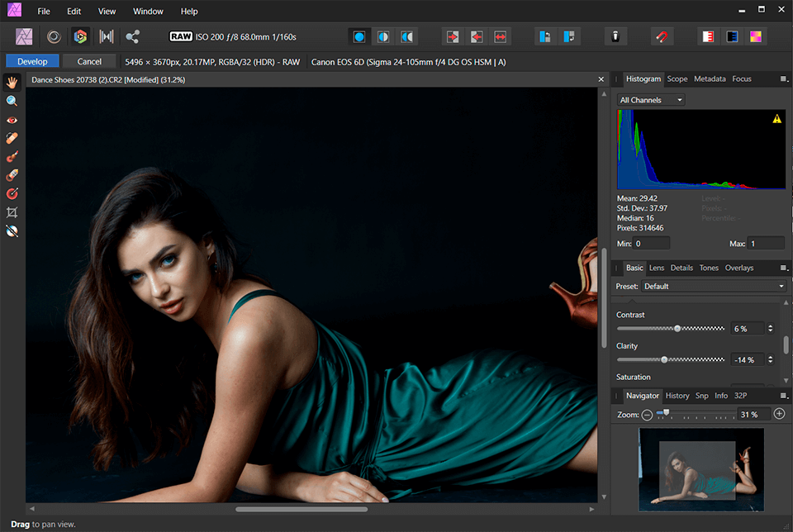
Task: Open the Preset dropdown showing Default
Action: click(x=713, y=286)
